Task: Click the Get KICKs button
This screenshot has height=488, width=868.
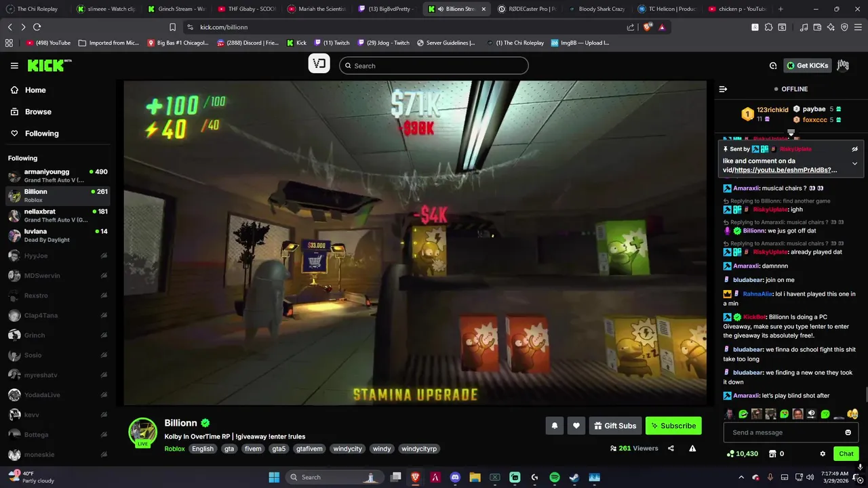Action: 808,66
